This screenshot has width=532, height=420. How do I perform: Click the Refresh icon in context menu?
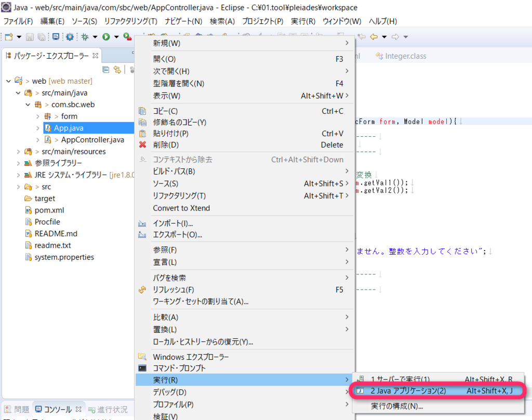(142, 290)
